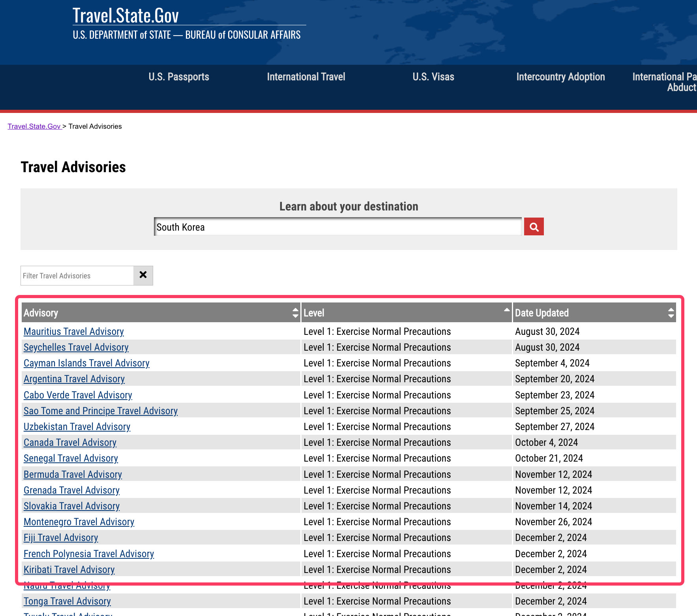Screen dimensions: 697x616
Task: Click the Advisory column header
Action: (161, 313)
